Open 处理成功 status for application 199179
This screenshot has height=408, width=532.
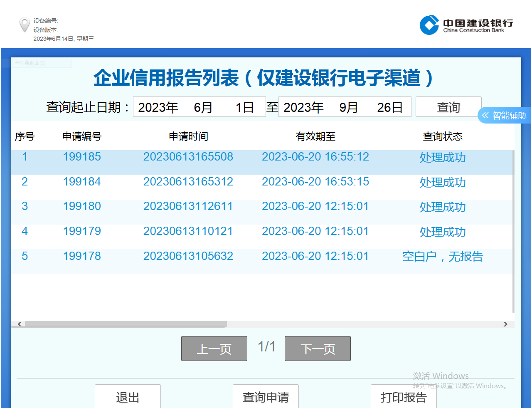(x=443, y=232)
